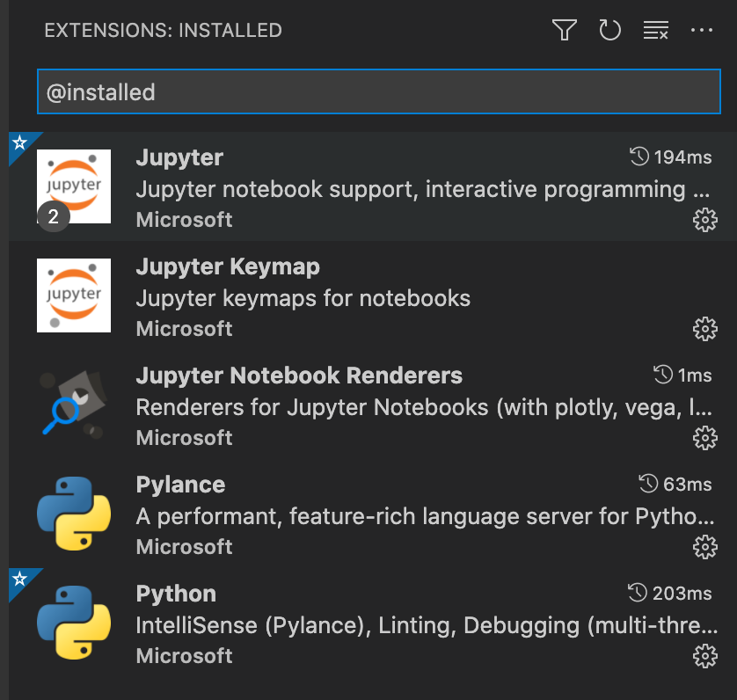Click the extension pack badge showing 2
Image resolution: width=737 pixels, height=700 pixels.
click(54, 216)
